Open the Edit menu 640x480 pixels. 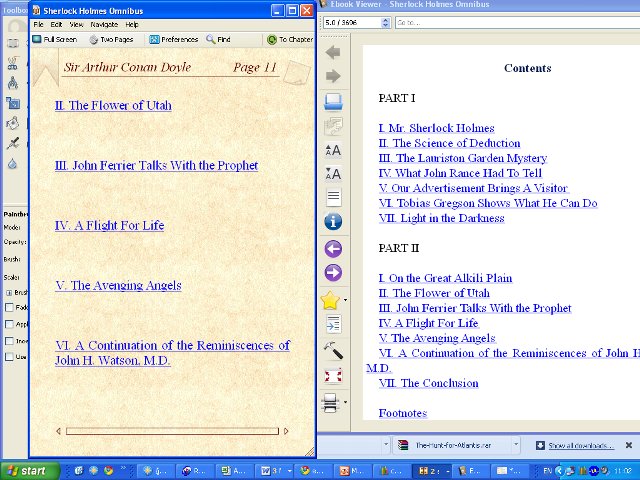tap(56, 24)
